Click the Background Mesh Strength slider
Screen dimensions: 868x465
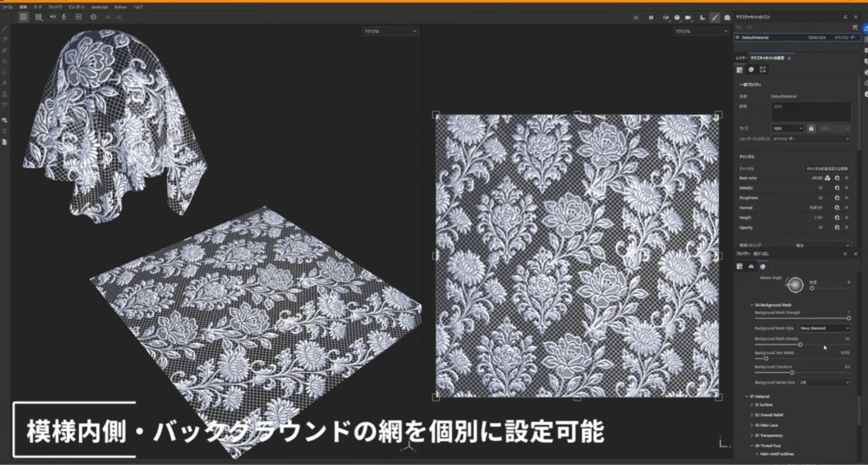pyautogui.click(x=802, y=318)
